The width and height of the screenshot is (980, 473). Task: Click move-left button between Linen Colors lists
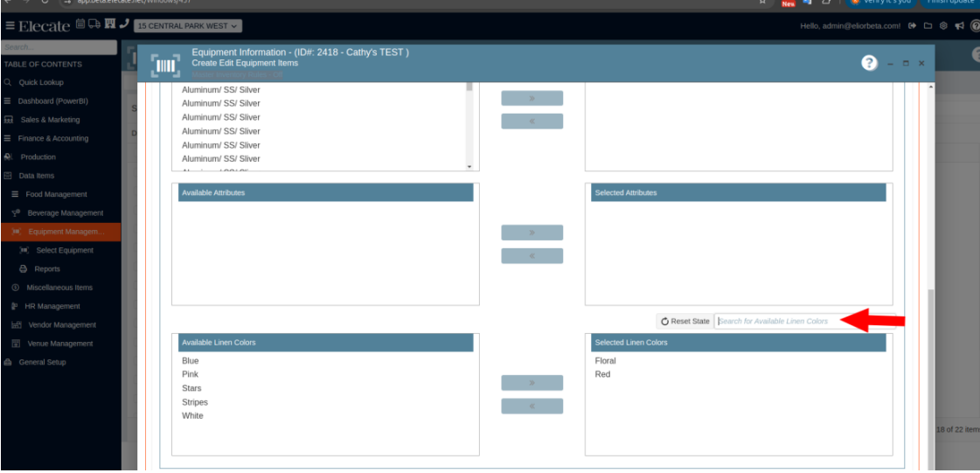tap(532, 407)
